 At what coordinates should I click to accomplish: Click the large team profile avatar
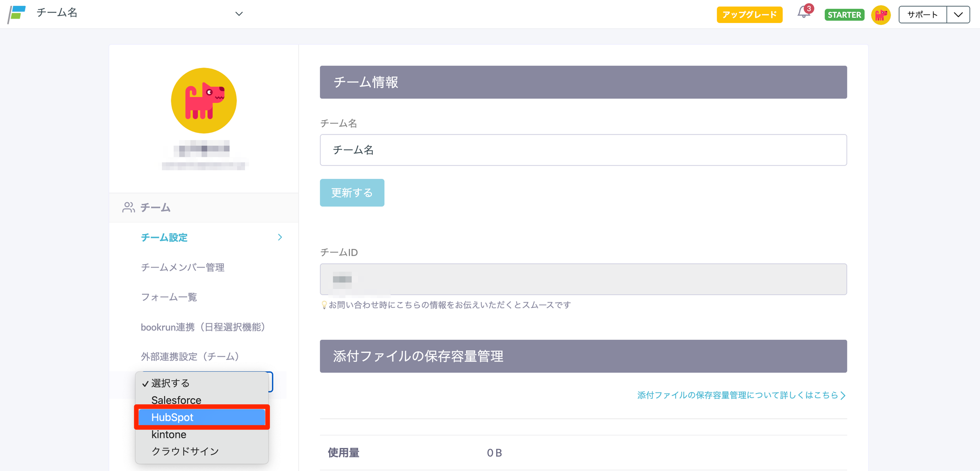[x=204, y=101]
